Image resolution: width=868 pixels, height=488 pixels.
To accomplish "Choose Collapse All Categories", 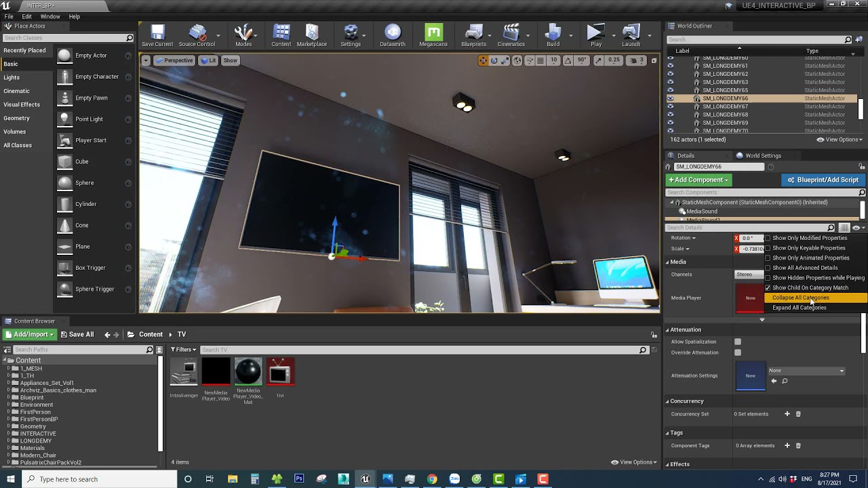I will click(x=816, y=298).
